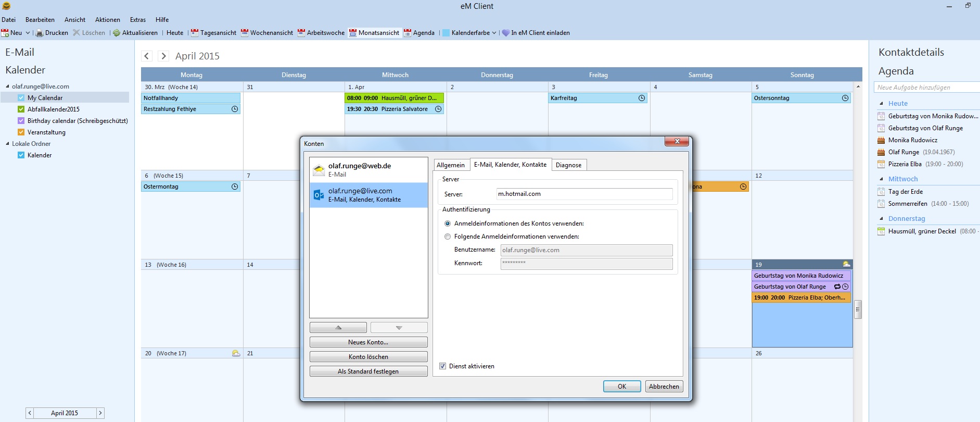
Task: Move account up with arrow button
Action: tap(338, 328)
